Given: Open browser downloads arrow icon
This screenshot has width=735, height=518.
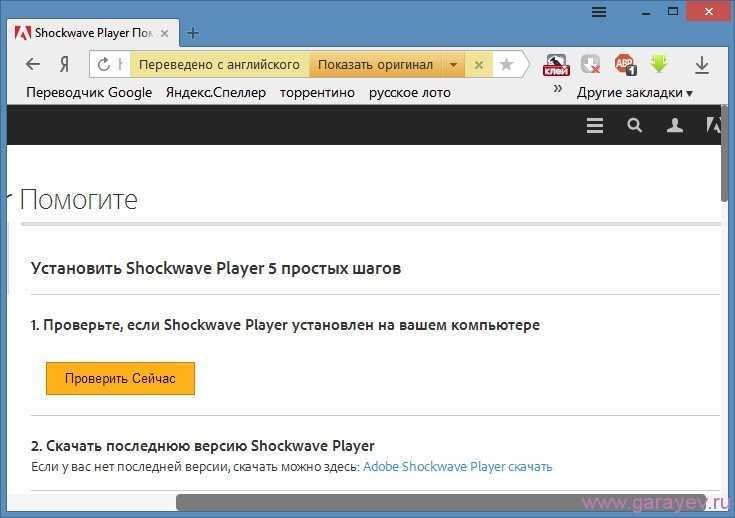Looking at the screenshot, I should [702, 65].
